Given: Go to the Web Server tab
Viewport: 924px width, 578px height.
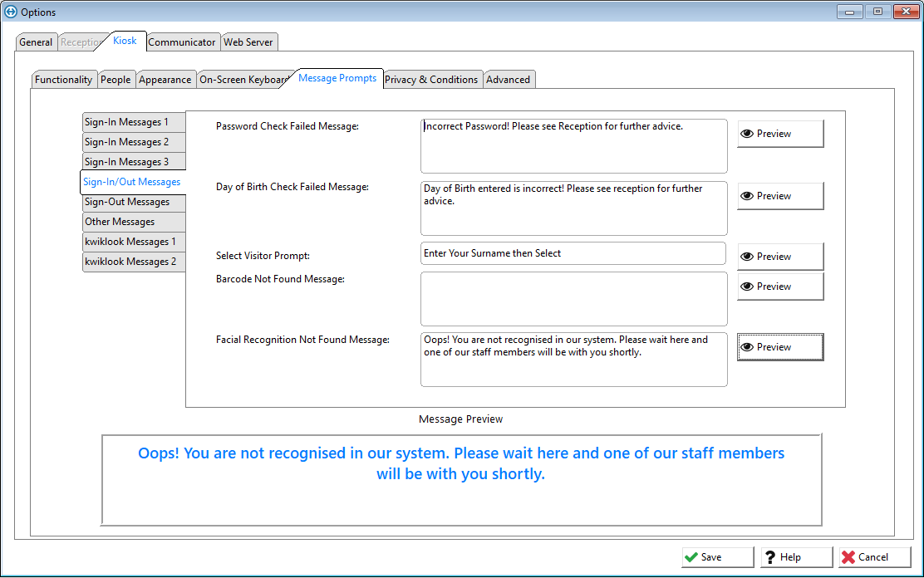Looking at the screenshot, I should [248, 42].
